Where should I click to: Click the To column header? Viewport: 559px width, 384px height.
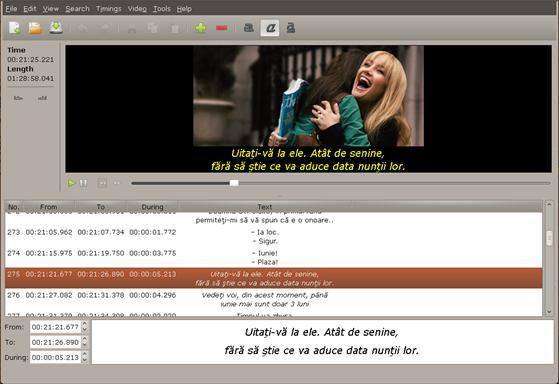101,207
